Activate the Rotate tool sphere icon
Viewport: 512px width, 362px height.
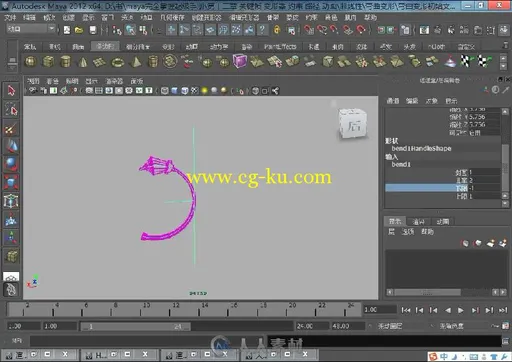click(11, 164)
